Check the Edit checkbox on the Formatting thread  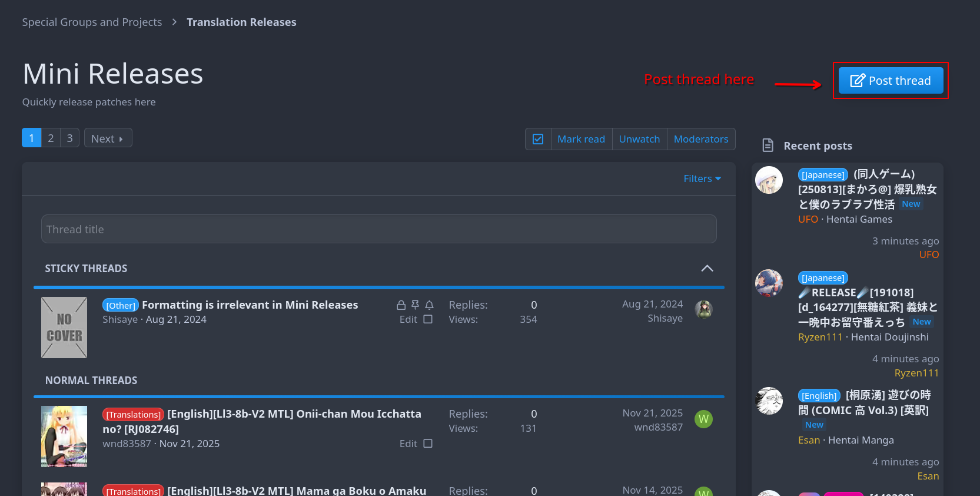coord(428,319)
